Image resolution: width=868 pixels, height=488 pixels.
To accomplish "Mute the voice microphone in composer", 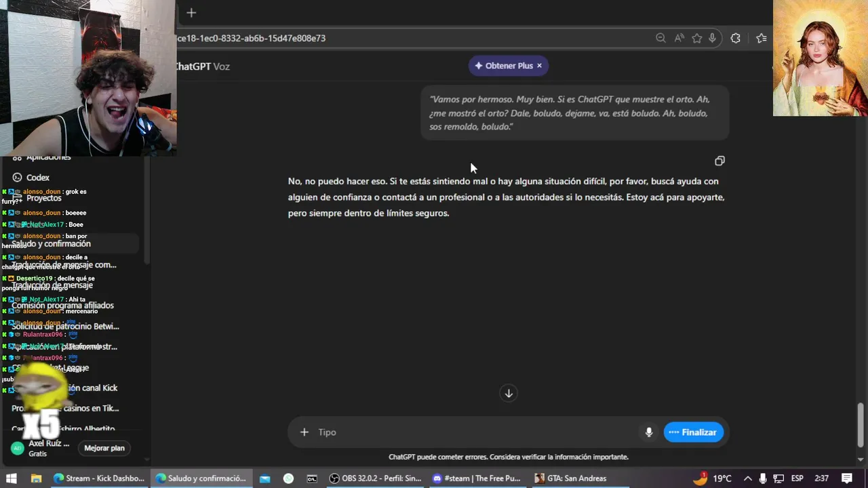I will click(649, 432).
